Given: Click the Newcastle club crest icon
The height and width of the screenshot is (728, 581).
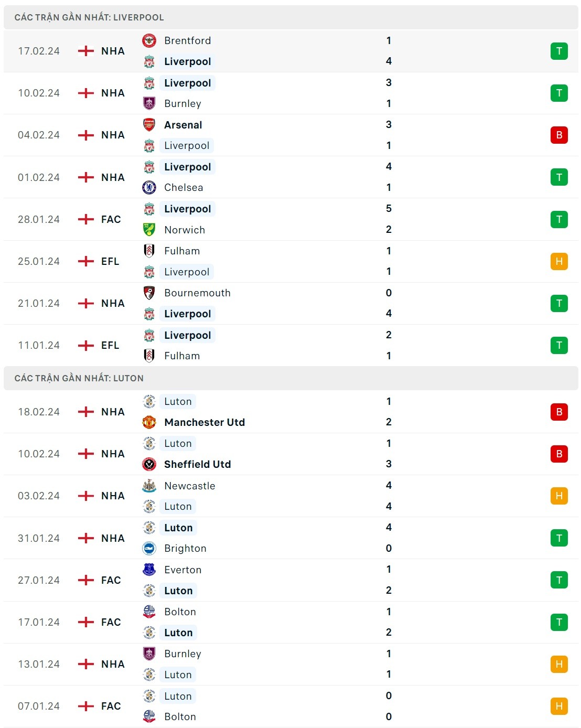Looking at the screenshot, I should [x=149, y=486].
